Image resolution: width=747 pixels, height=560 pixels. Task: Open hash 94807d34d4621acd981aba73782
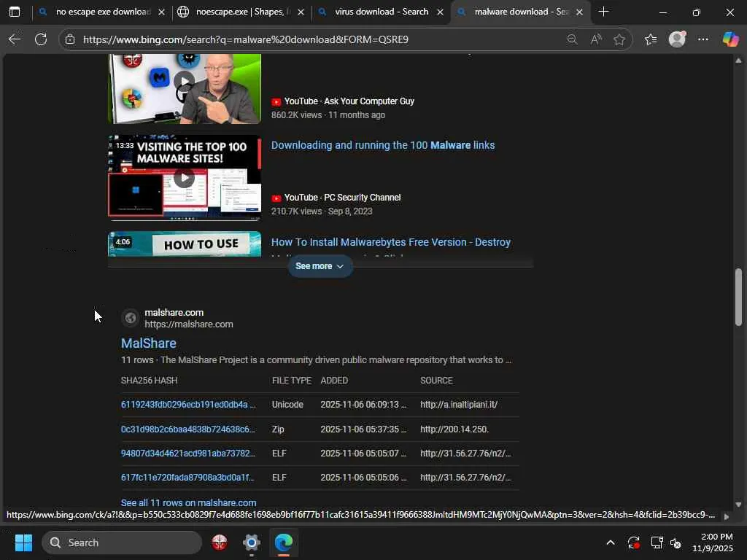(188, 454)
